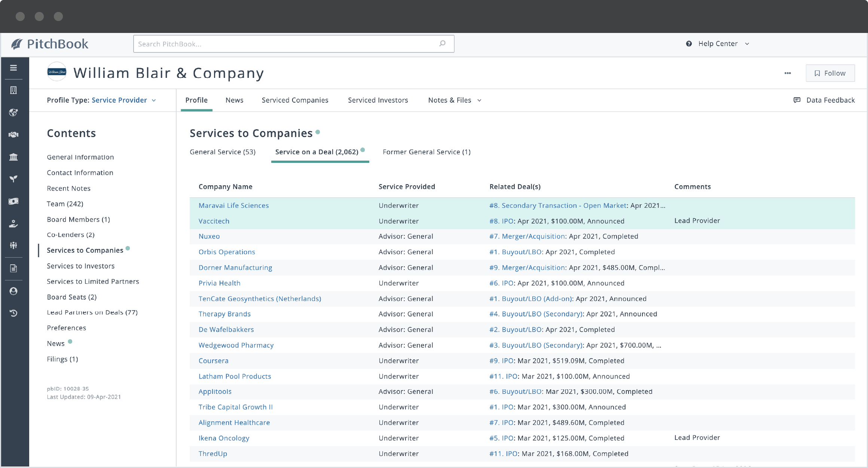Expand the Help Center dropdown

(x=747, y=44)
